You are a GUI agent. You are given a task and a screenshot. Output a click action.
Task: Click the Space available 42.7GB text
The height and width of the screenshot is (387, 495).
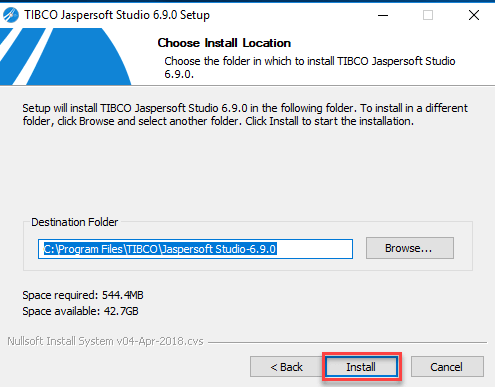[x=80, y=311]
